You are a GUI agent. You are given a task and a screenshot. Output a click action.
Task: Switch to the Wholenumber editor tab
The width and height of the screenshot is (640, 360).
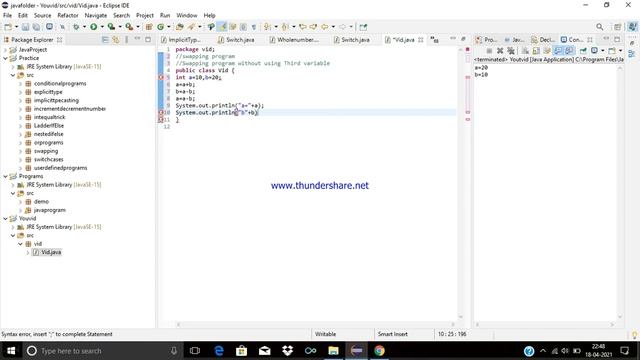point(294,40)
